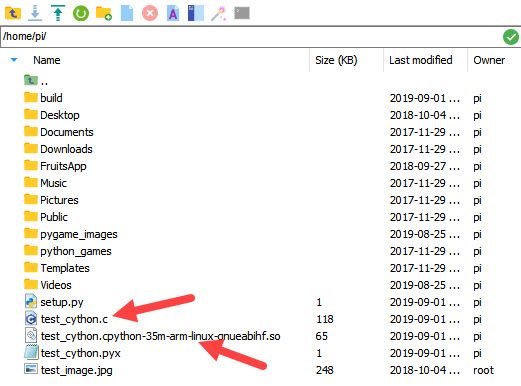This screenshot has height=386, width=521.
Task: Select the Videos folder
Action: [x=48, y=285]
